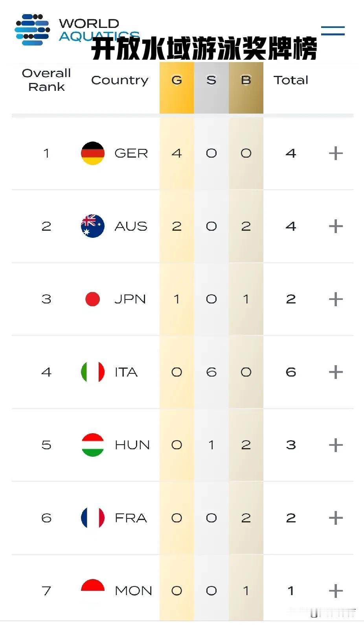Expand the FRA row plus

[x=336, y=518]
